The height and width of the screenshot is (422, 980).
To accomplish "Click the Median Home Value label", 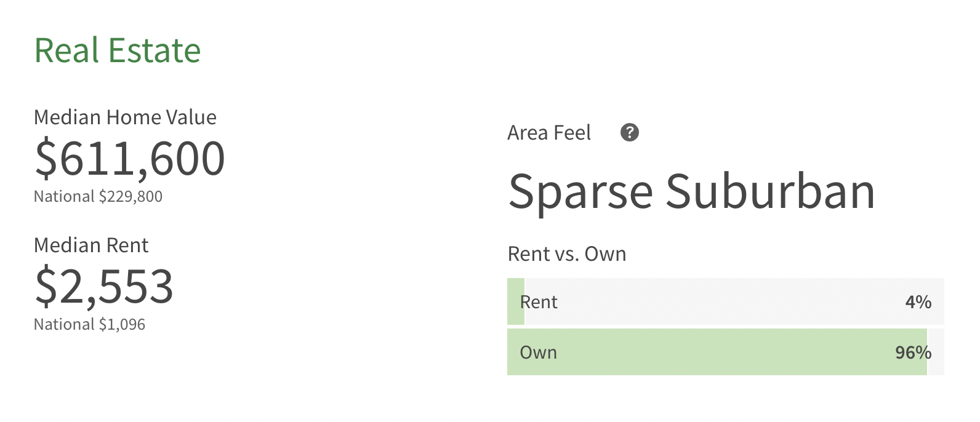I will [x=125, y=117].
